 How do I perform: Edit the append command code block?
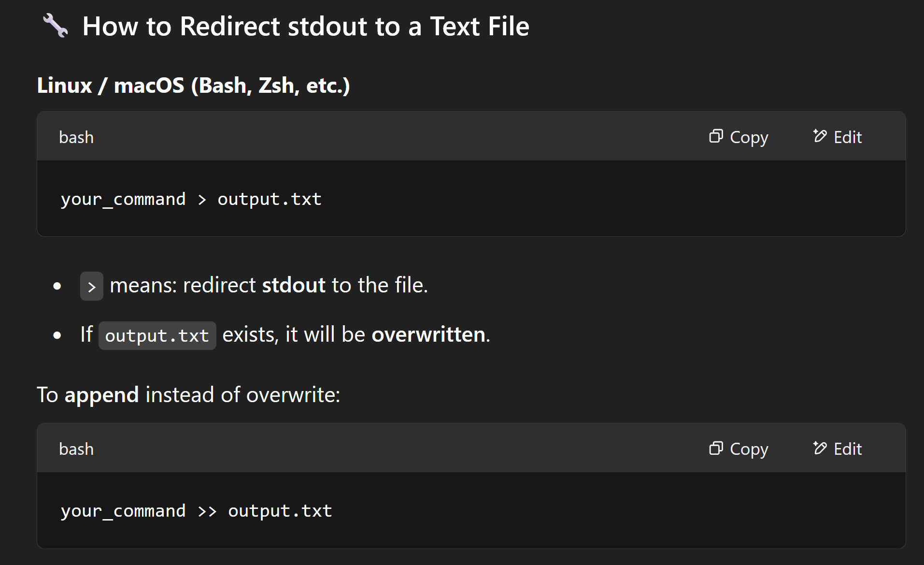(x=837, y=449)
